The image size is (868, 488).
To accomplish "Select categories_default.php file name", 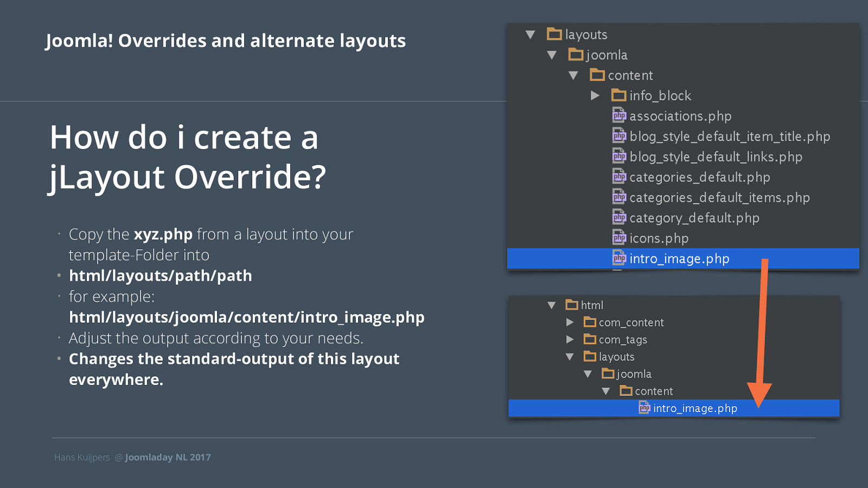I will [x=700, y=177].
